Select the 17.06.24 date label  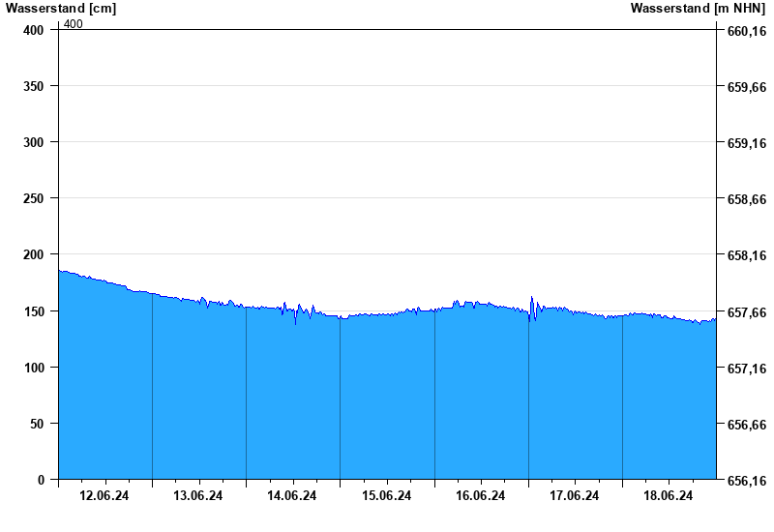pos(575,496)
